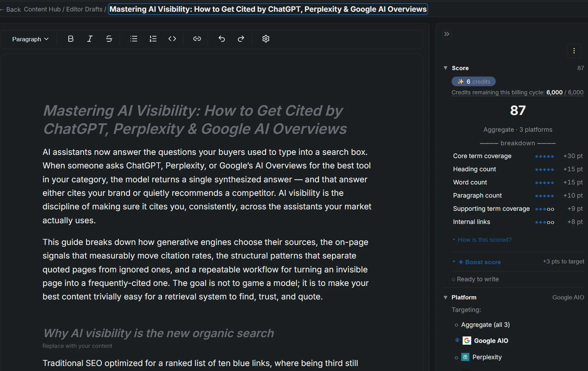Collapse the Platform section
This screenshot has width=588, height=371.
coord(445,297)
